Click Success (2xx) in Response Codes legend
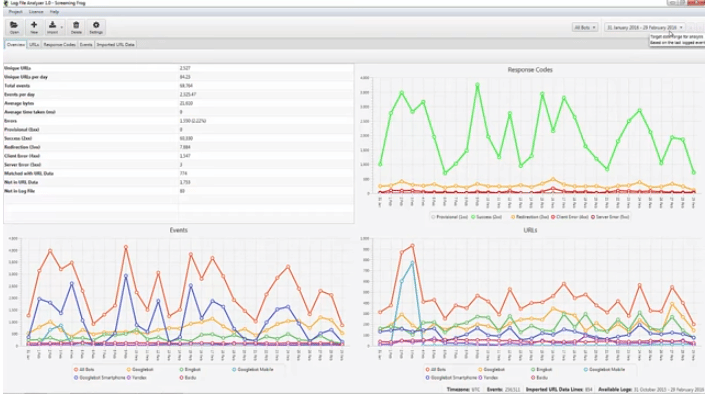This screenshot has height=395, width=706. [x=486, y=217]
